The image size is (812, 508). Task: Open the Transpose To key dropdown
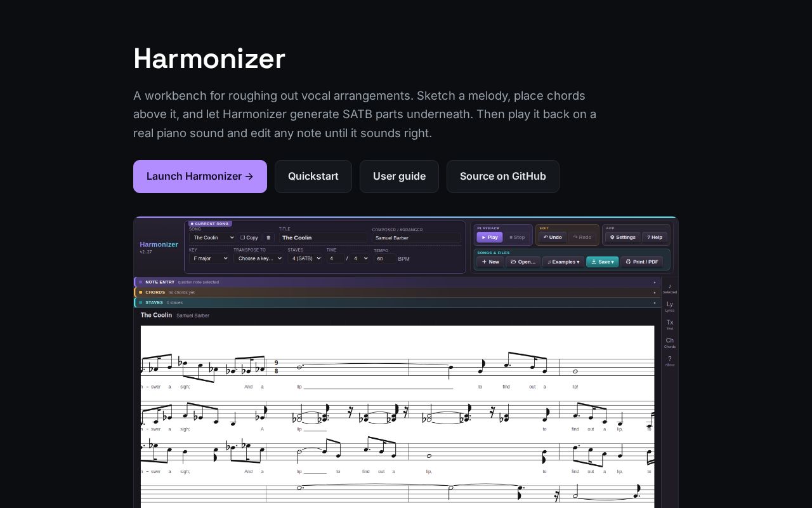[258, 258]
